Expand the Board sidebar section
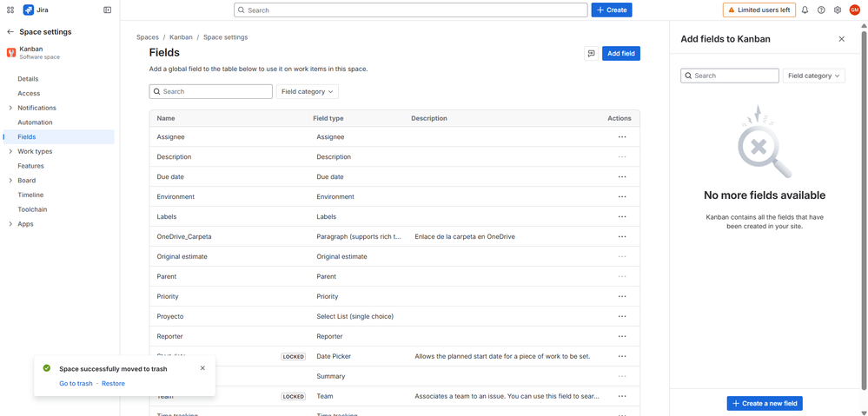Screen dimensions: 868x416 click(x=10, y=181)
